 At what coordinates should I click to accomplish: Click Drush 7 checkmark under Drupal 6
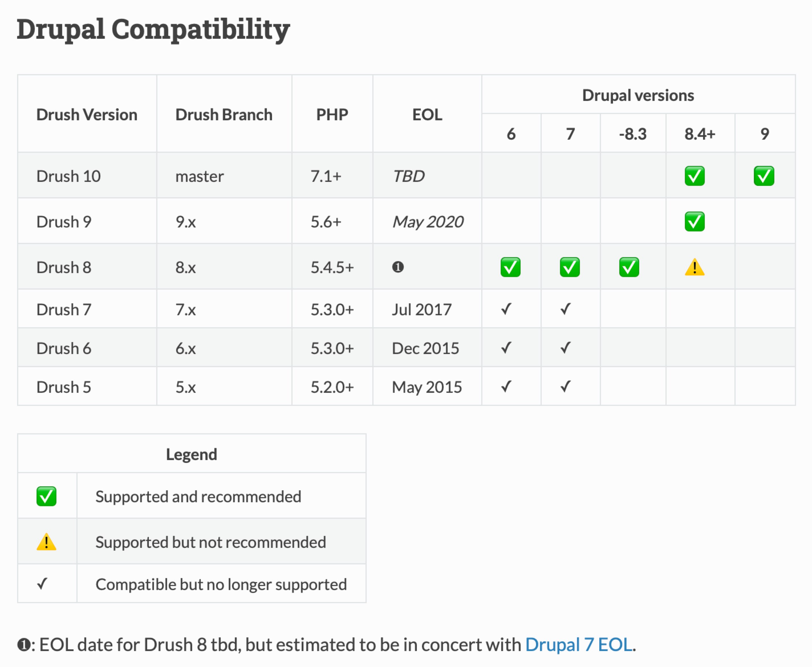(x=506, y=309)
